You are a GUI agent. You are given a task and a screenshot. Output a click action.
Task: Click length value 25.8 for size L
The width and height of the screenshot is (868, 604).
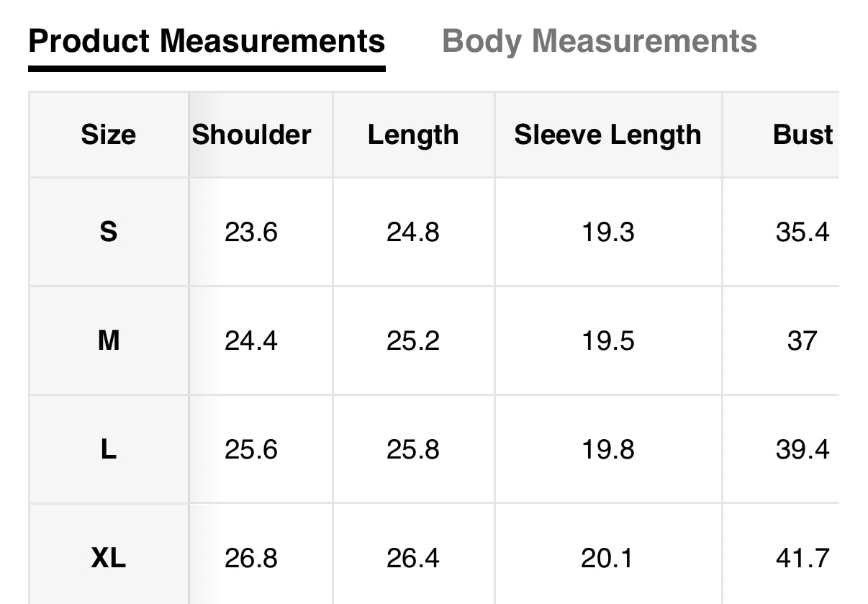413,449
